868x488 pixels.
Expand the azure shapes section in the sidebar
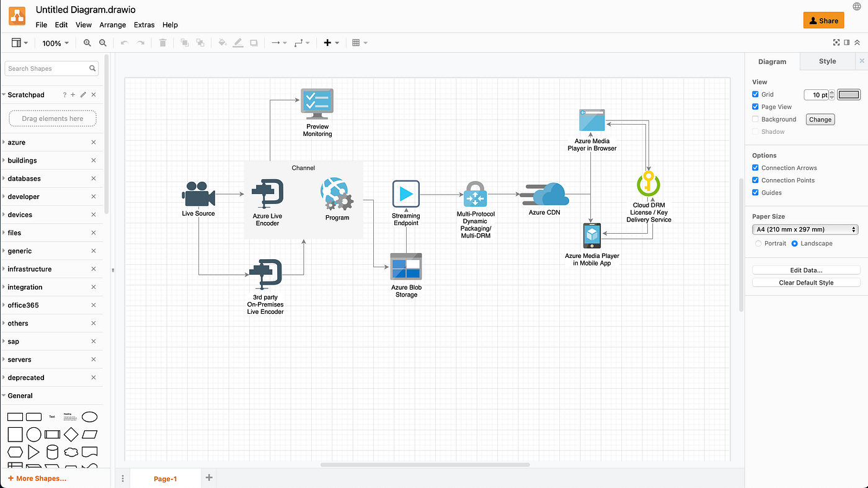[17, 142]
